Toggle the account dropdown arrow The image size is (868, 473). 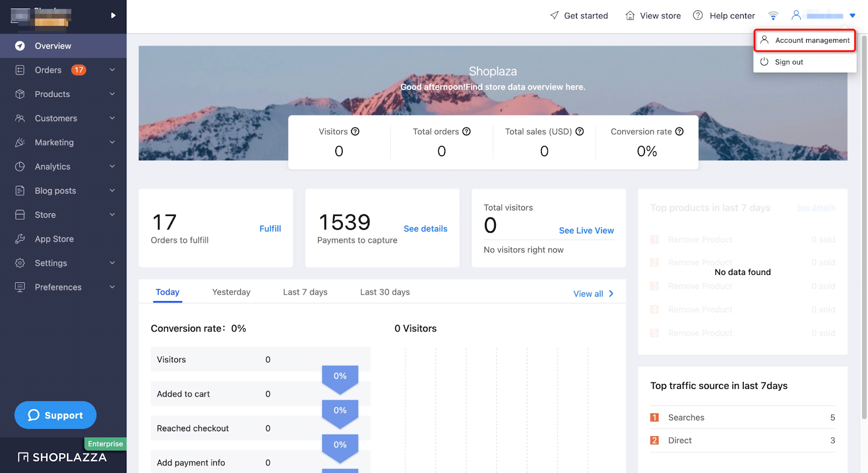coord(852,16)
